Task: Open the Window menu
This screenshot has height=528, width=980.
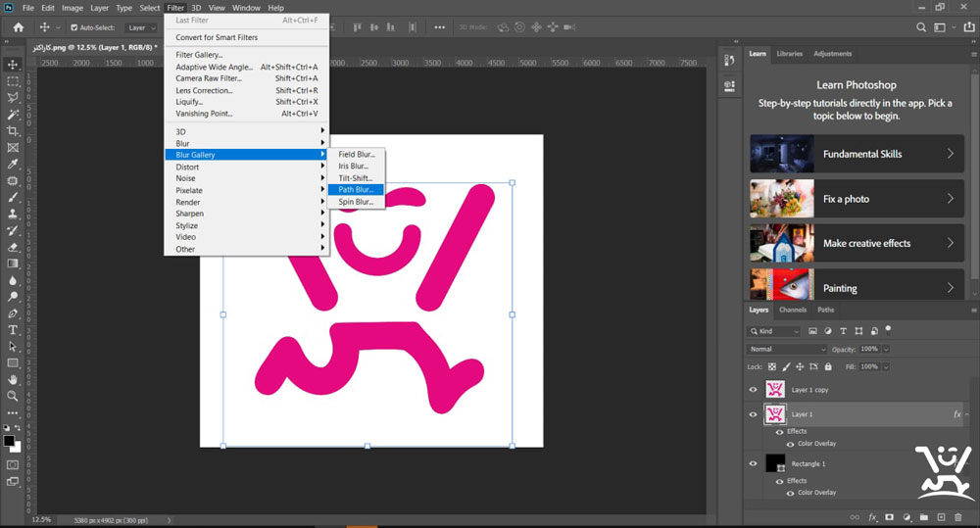Action: (x=246, y=8)
